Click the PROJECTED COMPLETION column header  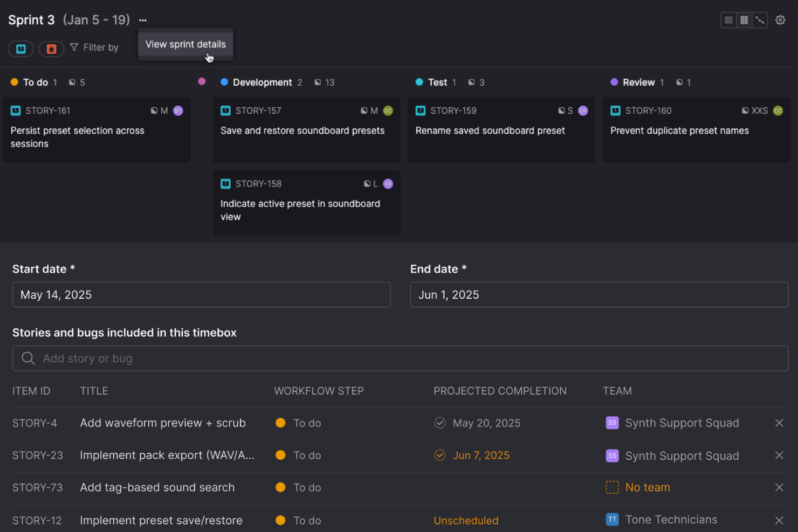(500, 391)
